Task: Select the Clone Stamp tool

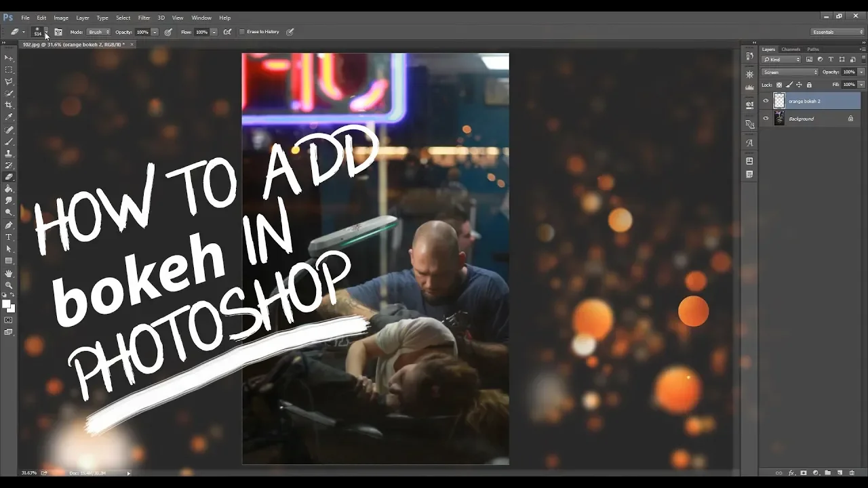Action: pyautogui.click(x=9, y=154)
